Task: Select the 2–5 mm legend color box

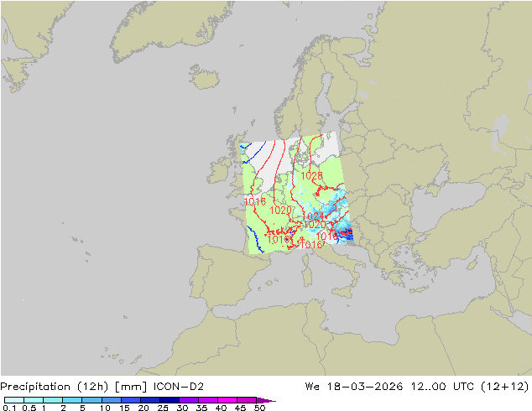Action: (x=72, y=400)
